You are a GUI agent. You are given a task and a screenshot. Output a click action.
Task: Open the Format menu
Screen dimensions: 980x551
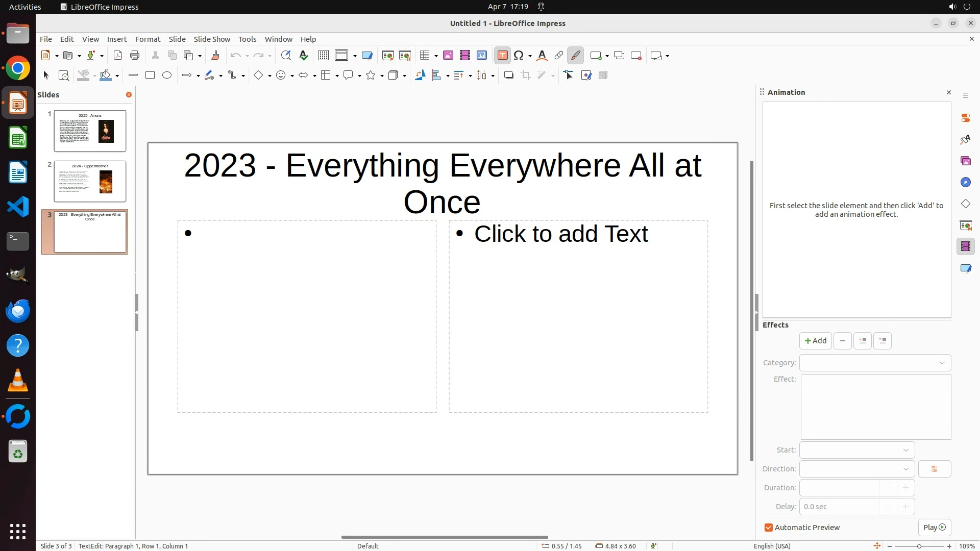(x=148, y=39)
